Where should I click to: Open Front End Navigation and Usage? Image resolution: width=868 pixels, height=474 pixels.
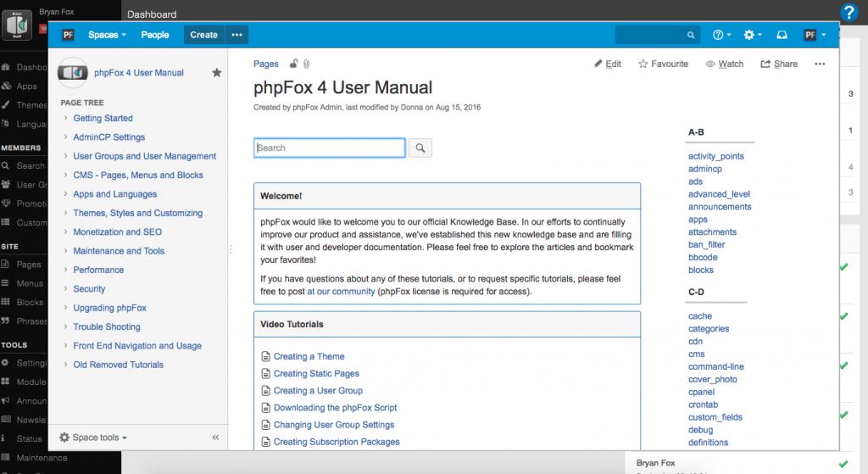tap(137, 345)
